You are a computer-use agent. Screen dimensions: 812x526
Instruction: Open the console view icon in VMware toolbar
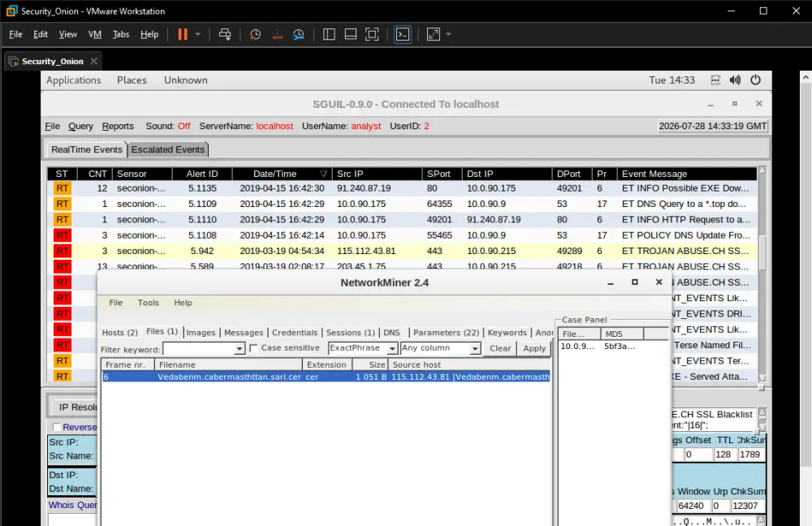403,35
